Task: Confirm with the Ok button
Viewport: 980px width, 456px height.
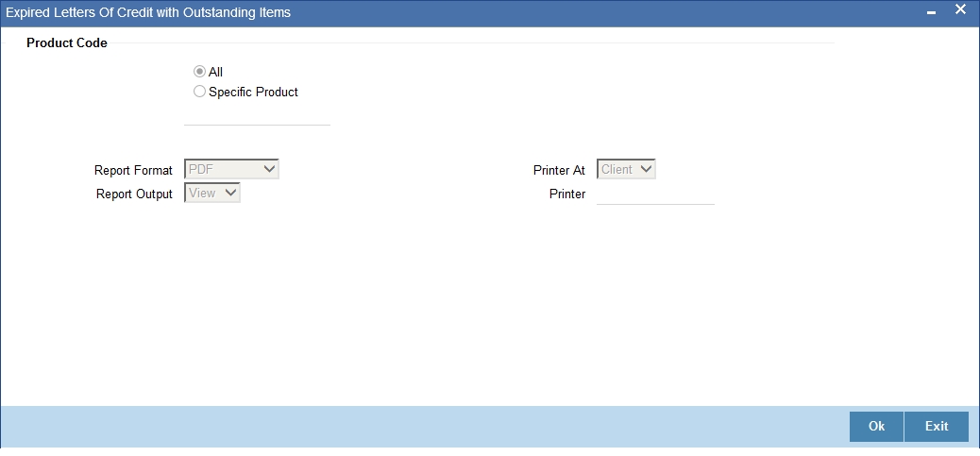Action: [x=876, y=426]
